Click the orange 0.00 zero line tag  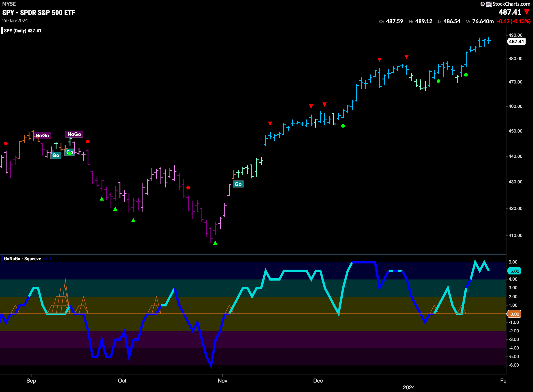[514, 314]
